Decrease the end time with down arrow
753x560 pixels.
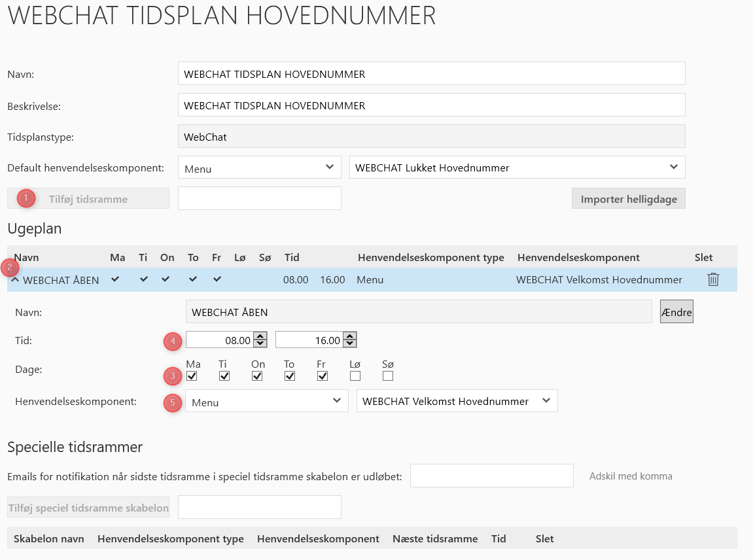[x=350, y=343]
